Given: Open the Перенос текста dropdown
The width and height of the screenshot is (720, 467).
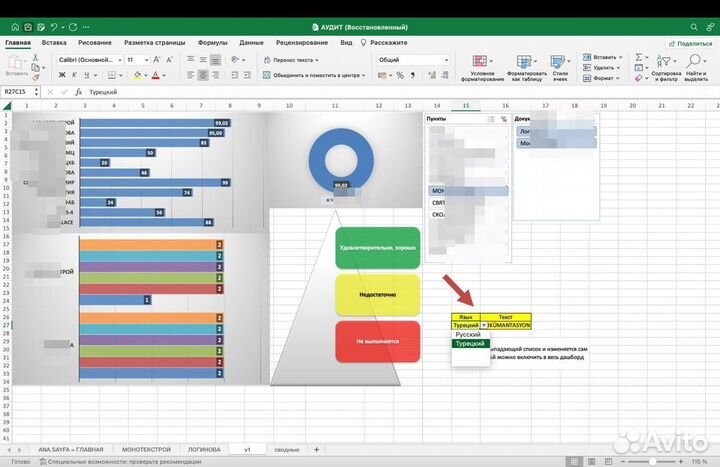Looking at the screenshot, I should coord(316,60).
